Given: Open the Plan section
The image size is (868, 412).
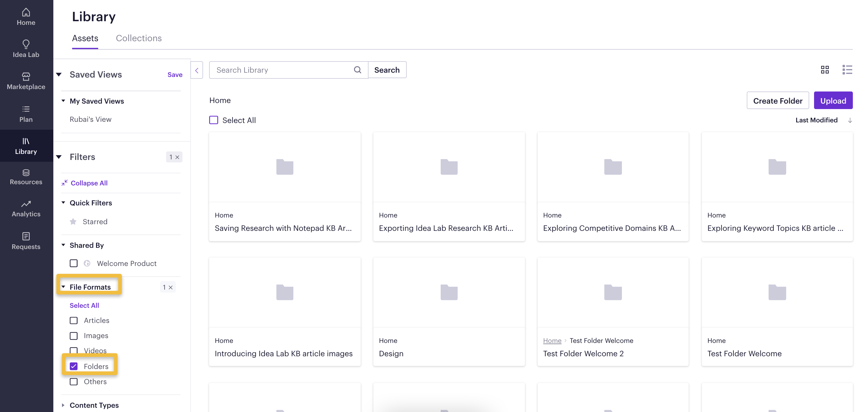Looking at the screenshot, I should click(26, 114).
